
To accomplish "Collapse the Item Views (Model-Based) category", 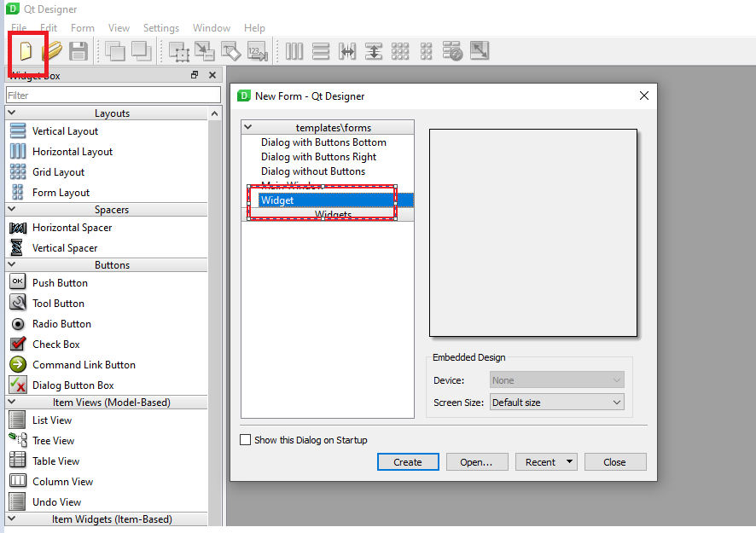I will click(12, 402).
